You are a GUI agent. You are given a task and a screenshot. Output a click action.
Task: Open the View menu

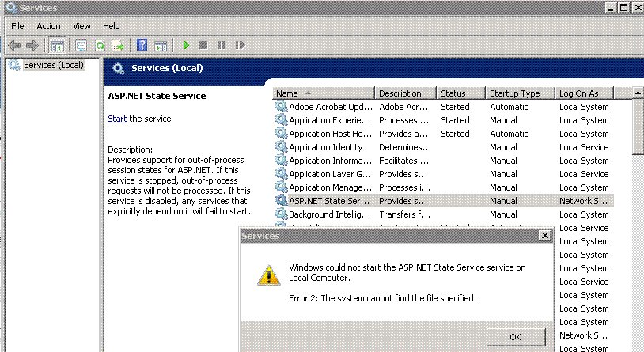click(x=81, y=26)
